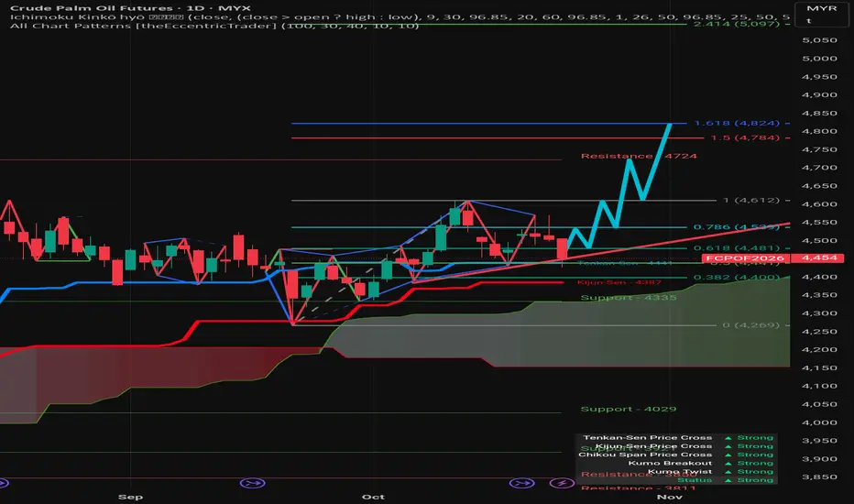Click the 5,000 price axis label

[820, 59]
